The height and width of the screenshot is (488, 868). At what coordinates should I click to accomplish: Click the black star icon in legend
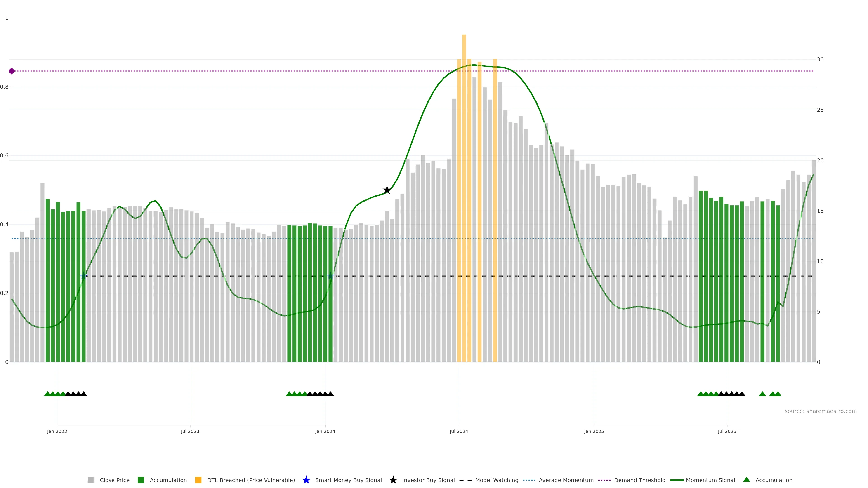click(x=393, y=480)
